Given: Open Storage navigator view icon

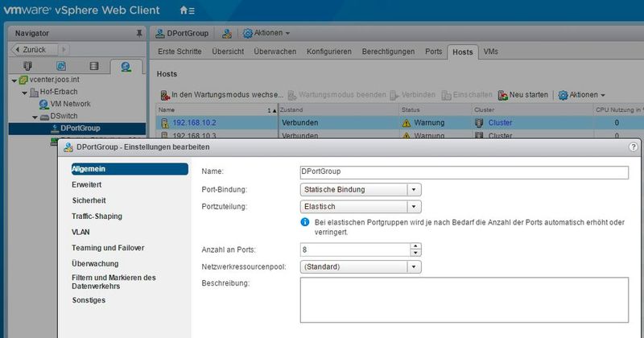Looking at the screenshot, I should (x=94, y=66).
